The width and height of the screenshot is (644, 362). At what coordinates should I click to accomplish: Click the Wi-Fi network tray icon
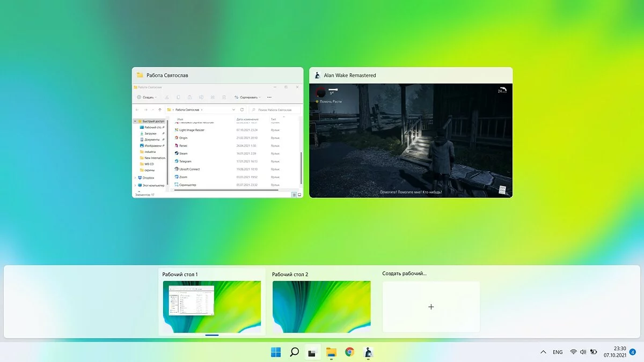(x=573, y=352)
